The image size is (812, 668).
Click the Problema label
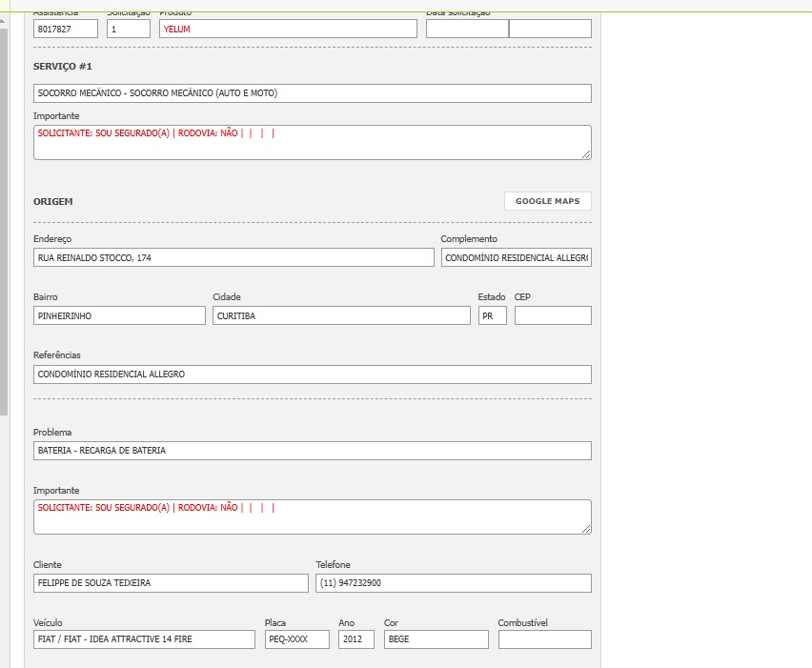pyautogui.click(x=52, y=432)
